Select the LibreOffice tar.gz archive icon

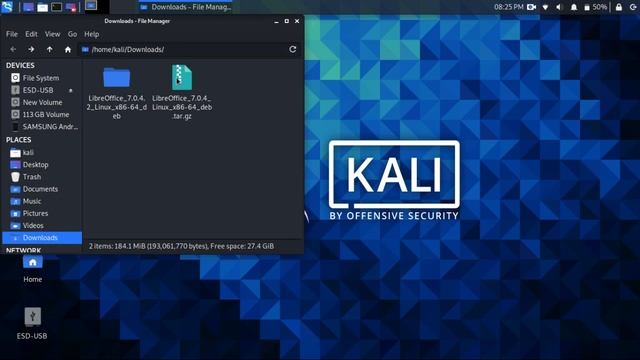(182, 77)
